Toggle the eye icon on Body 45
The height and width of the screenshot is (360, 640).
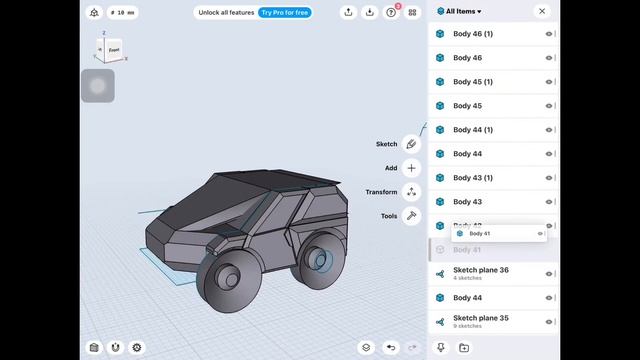(549, 106)
